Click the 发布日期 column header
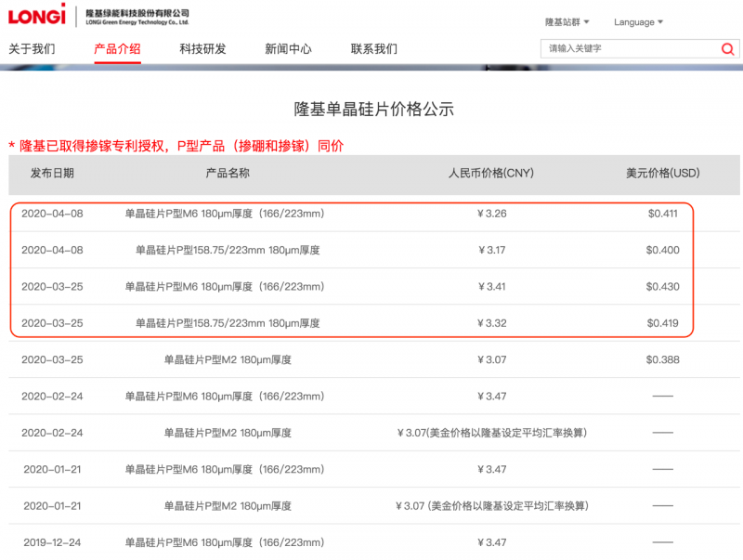 (52, 174)
